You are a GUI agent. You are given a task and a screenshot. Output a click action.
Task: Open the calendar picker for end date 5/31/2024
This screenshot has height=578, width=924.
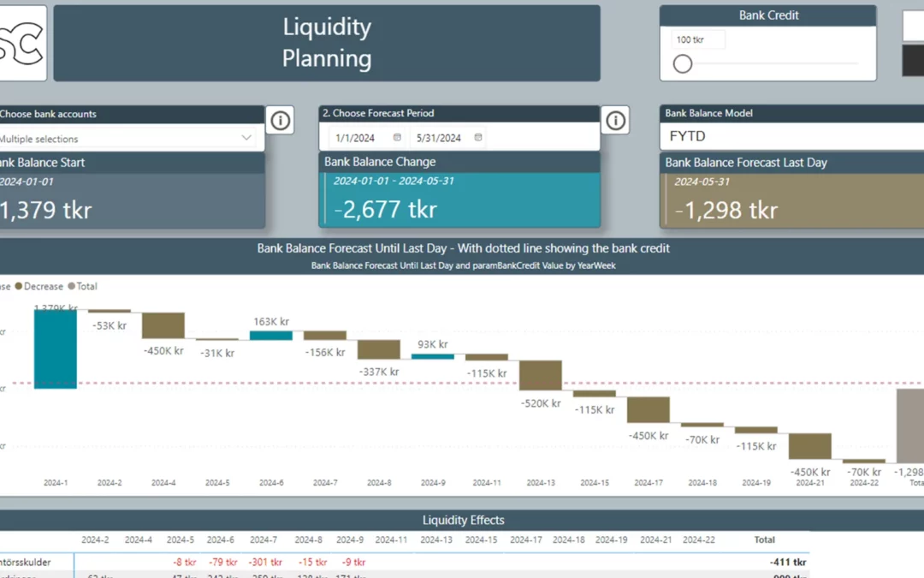click(478, 138)
